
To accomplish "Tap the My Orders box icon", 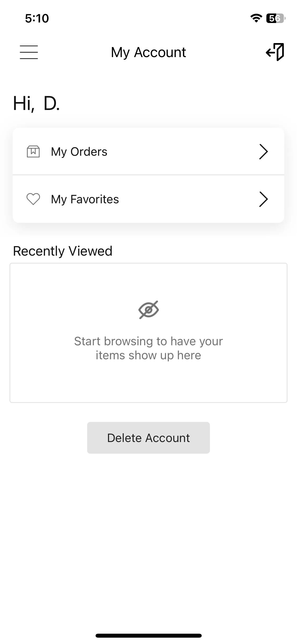I will click(33, 151).
